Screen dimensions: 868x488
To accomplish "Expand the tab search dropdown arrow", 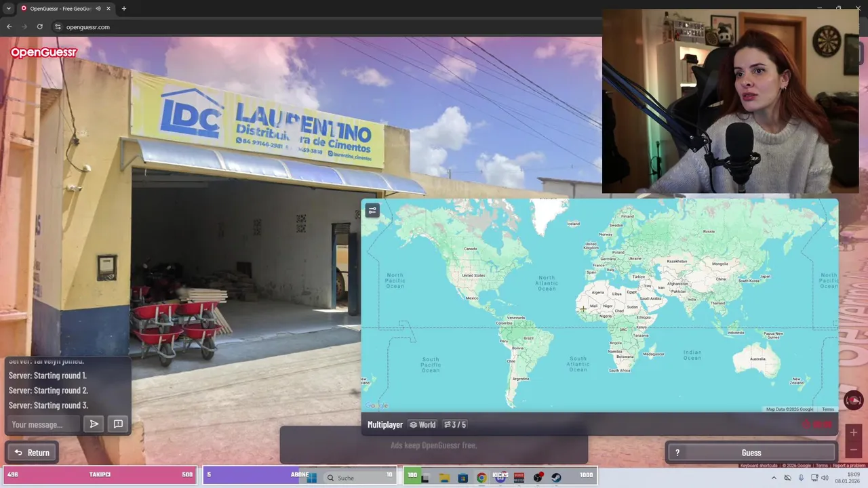I will (8, 9).
